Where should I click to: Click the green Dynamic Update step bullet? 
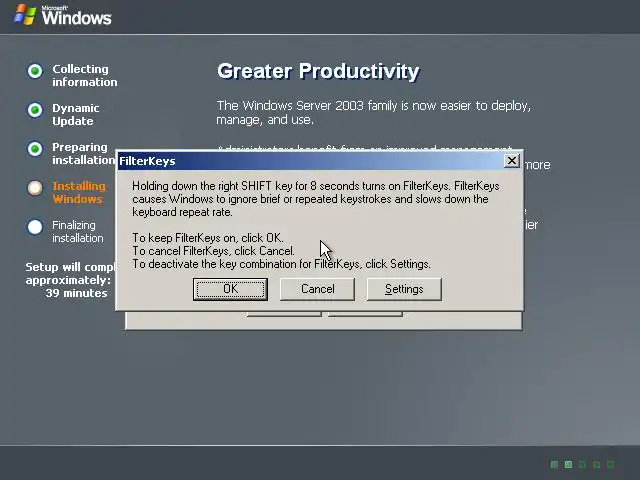(35, 110)
